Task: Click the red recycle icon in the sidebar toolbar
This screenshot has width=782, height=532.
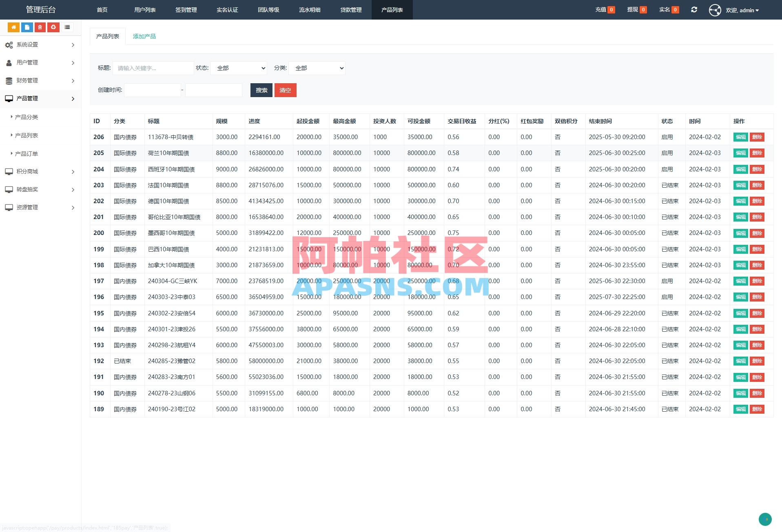Action: click(x=53, y=27)
